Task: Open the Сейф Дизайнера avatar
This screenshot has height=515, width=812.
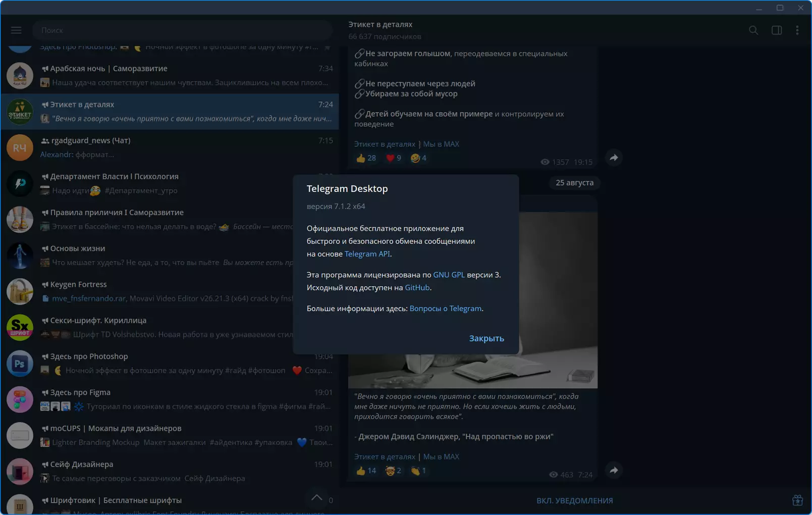Action: (x=20, y=472)
